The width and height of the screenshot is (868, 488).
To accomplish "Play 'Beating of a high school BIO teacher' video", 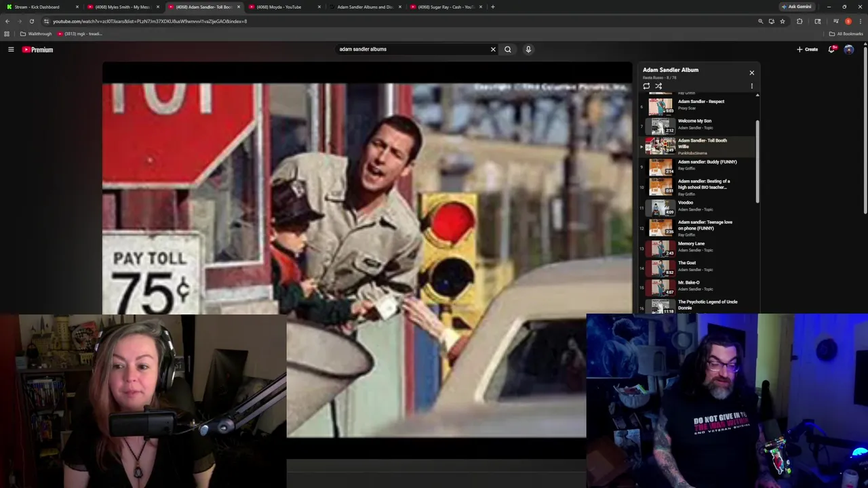I will [x=704, y=184].
